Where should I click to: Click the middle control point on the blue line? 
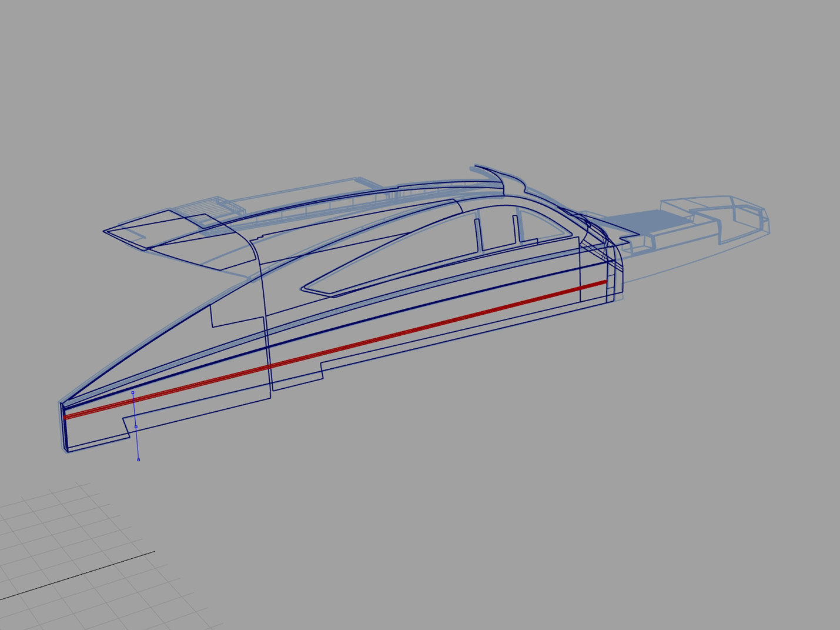(x=136, y=427)
